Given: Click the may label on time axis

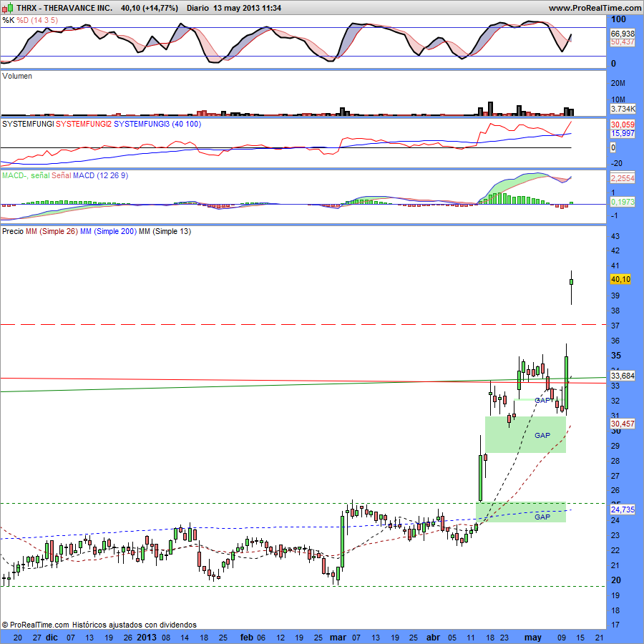Looking at the screenshot, I should 532,638.
